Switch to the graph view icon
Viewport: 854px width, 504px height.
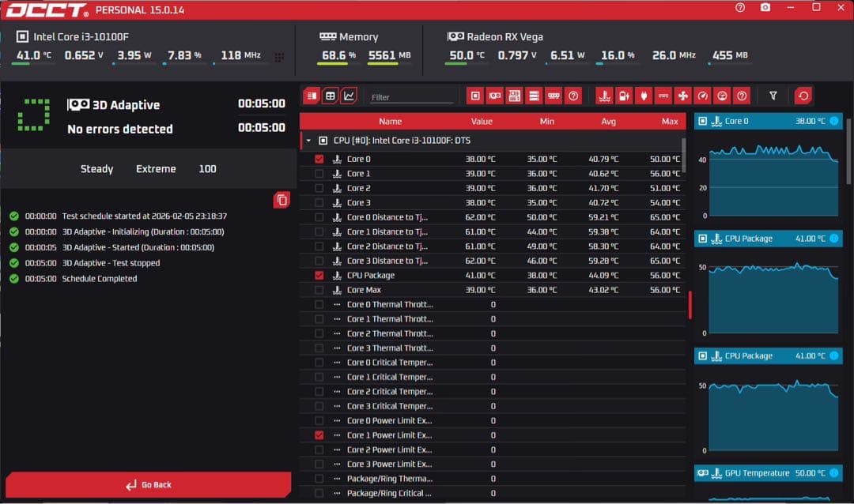pyautogui.click(x=349, y=96)
